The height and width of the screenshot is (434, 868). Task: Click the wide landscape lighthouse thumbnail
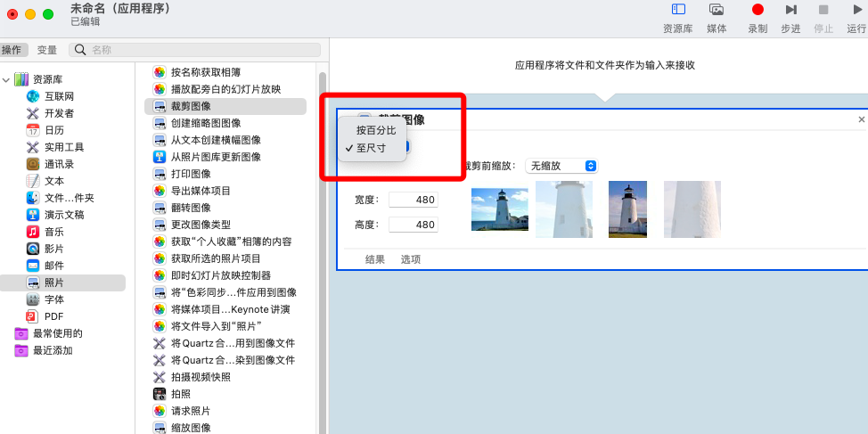click(499, 209)
